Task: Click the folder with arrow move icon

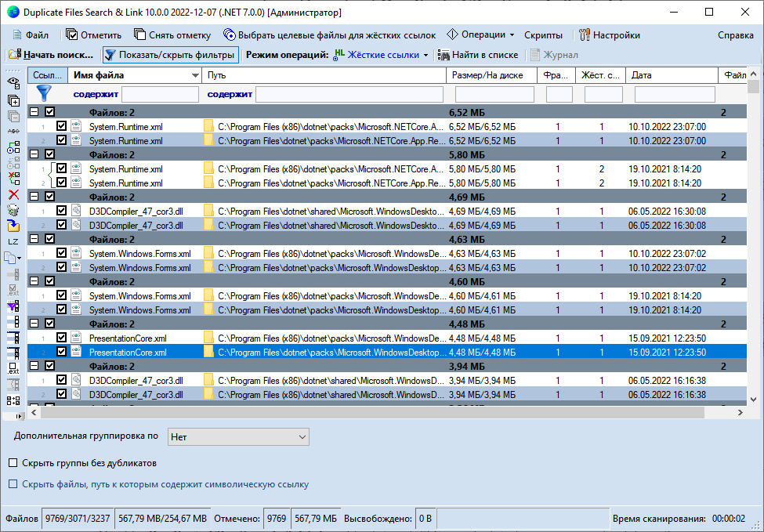Action: click(13, 226)
